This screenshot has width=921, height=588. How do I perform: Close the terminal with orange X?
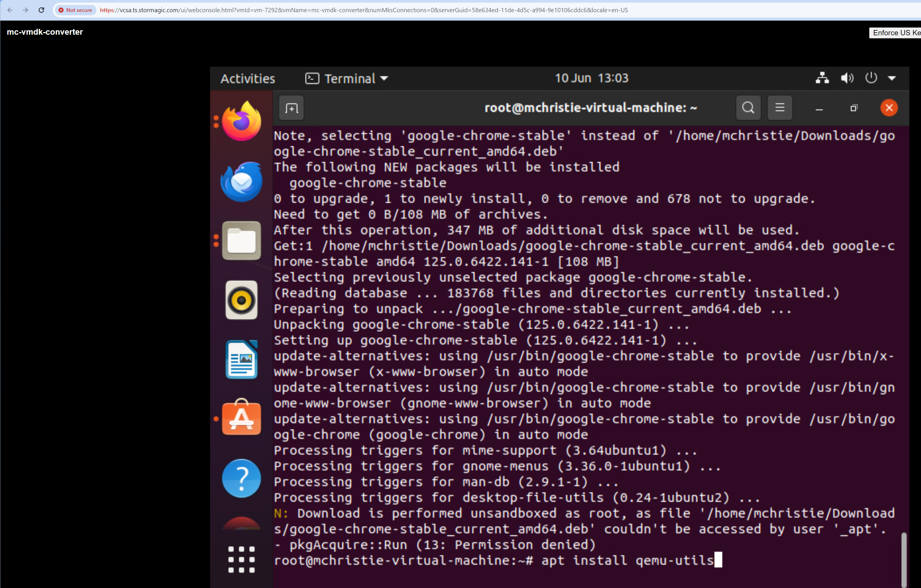(889, 108)
